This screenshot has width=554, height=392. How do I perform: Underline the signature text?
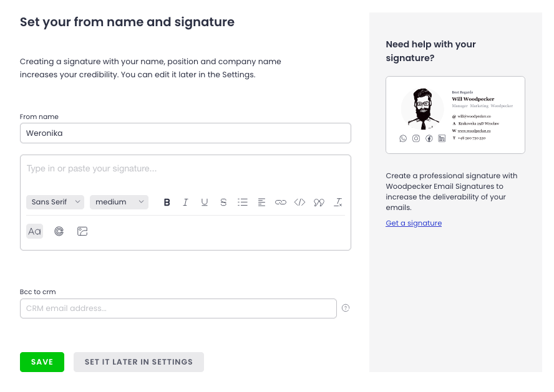(204, 202)
